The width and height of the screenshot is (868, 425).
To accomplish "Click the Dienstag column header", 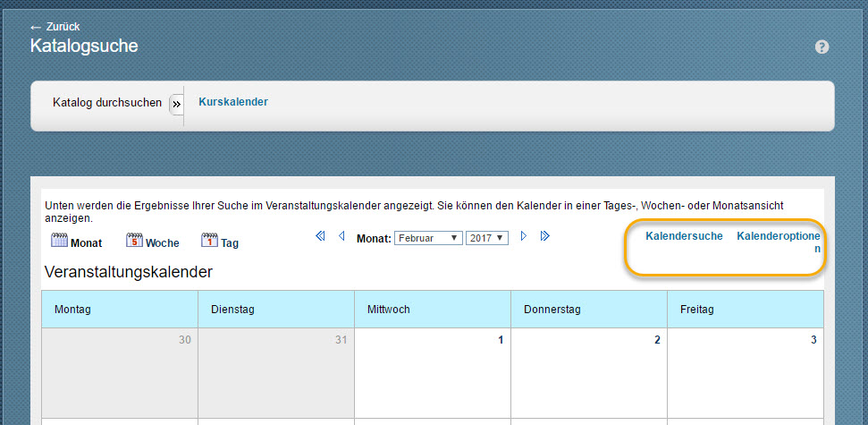I will [x=276, y=310].
